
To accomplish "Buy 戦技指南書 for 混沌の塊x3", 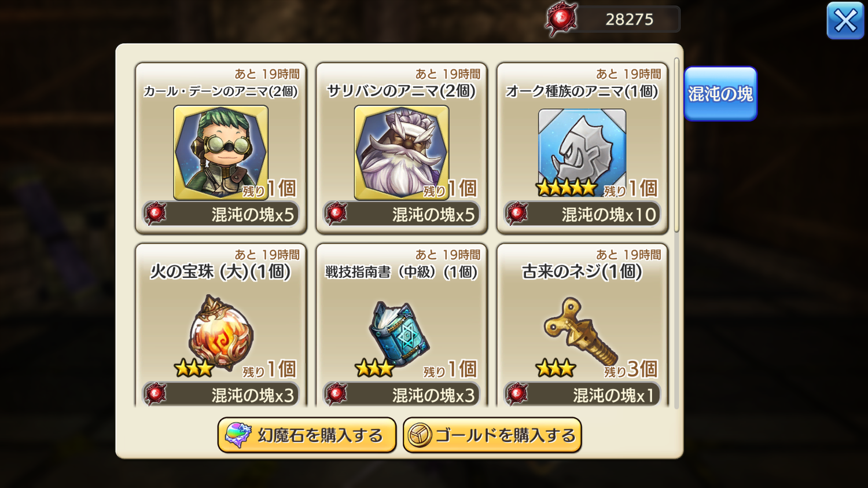I will pyautogui.click(x=402, y=394).
